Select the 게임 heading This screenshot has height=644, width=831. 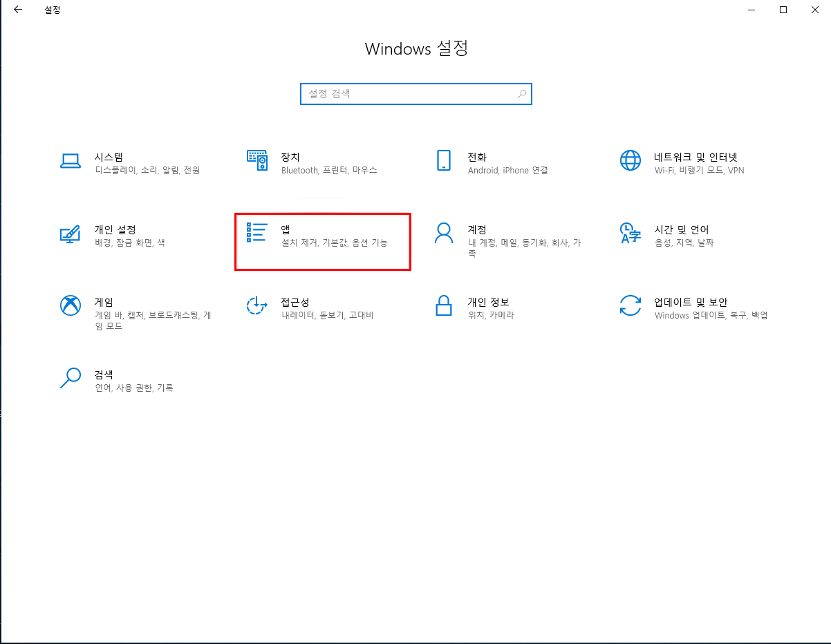pyautogui.click(x=104, y=302)
